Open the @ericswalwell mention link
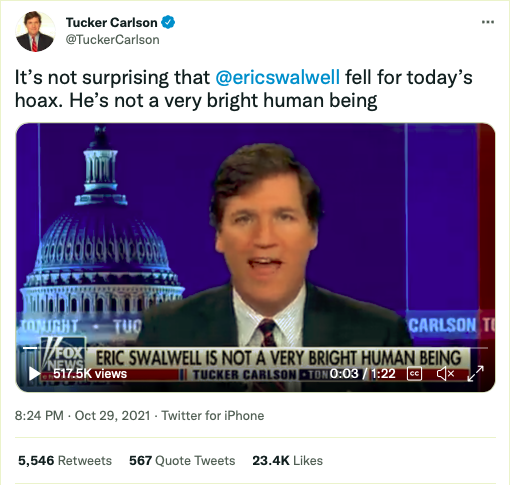512x485 pixels. tap(278, 77)
